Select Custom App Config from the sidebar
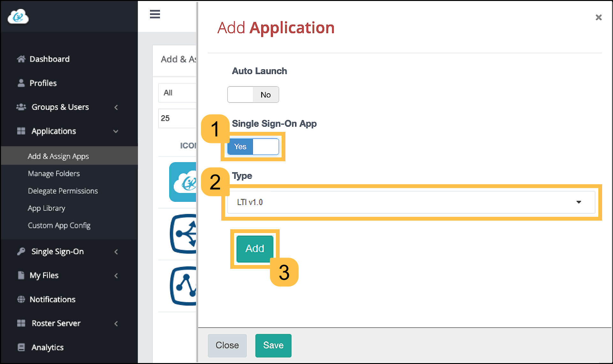 (59, 225)
